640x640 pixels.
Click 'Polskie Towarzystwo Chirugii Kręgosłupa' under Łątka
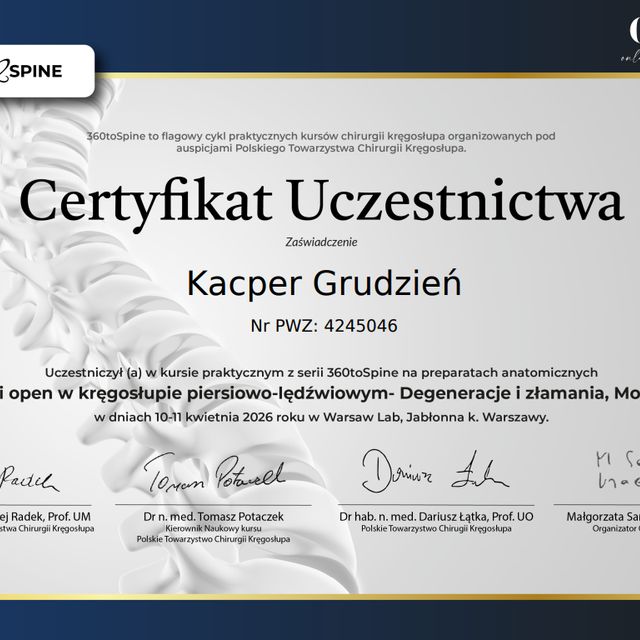436,528
